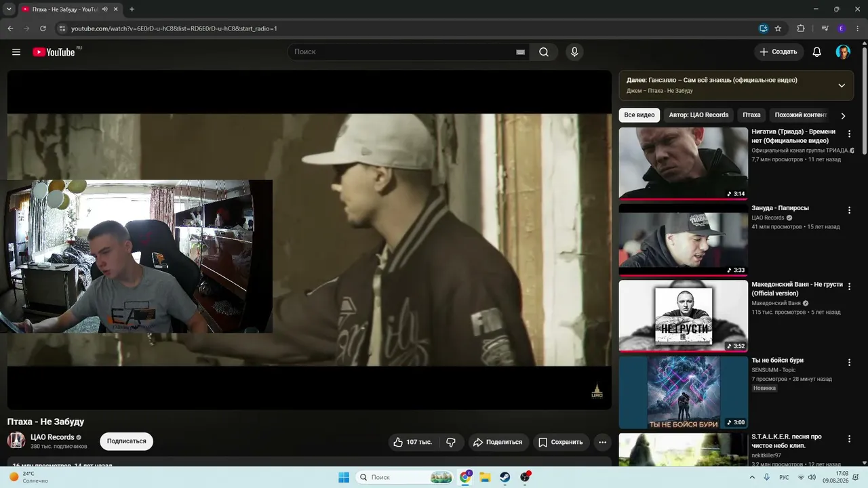Open the Chrome profile E menu
868x488 pixels.
842,28
